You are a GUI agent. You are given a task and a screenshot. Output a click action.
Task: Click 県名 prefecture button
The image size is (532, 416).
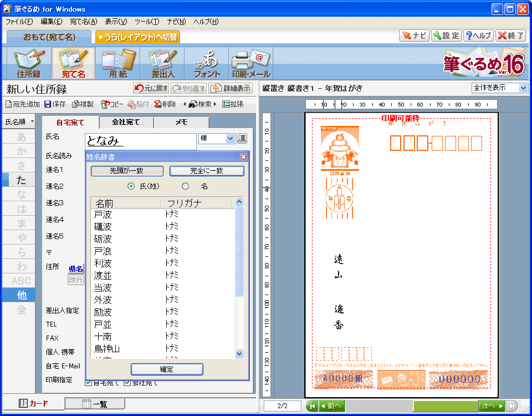[76, 269]
